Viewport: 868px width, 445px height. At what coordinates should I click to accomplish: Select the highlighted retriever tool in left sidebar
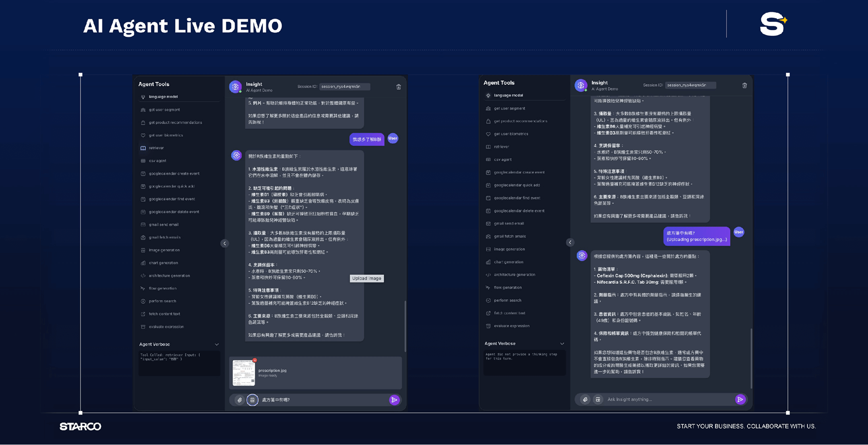pyautogui.click(x=156, y=148)
